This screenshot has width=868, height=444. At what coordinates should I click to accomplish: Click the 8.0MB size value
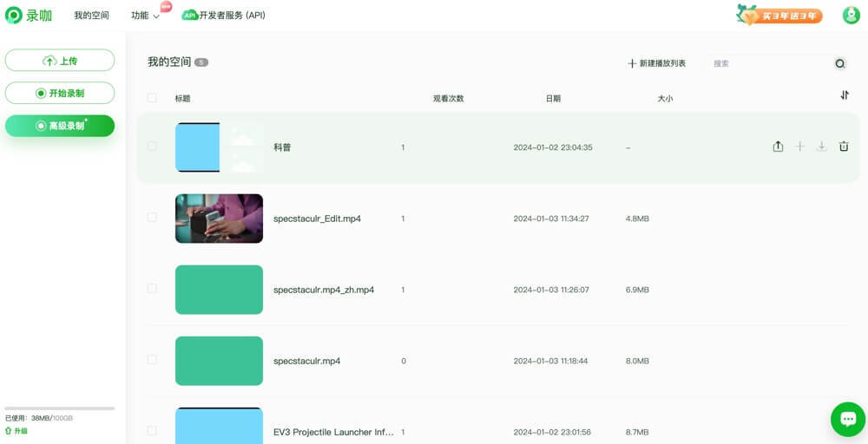(637, 361)
